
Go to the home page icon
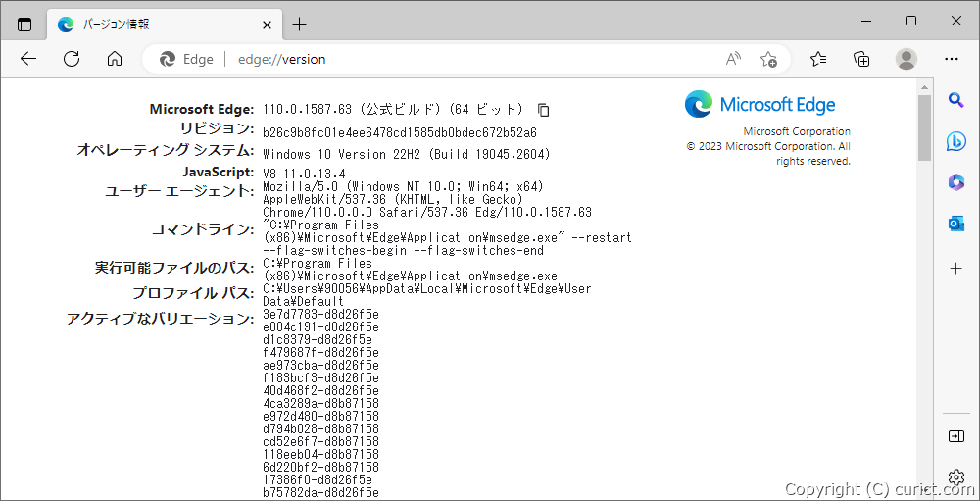tap(115, 59)
